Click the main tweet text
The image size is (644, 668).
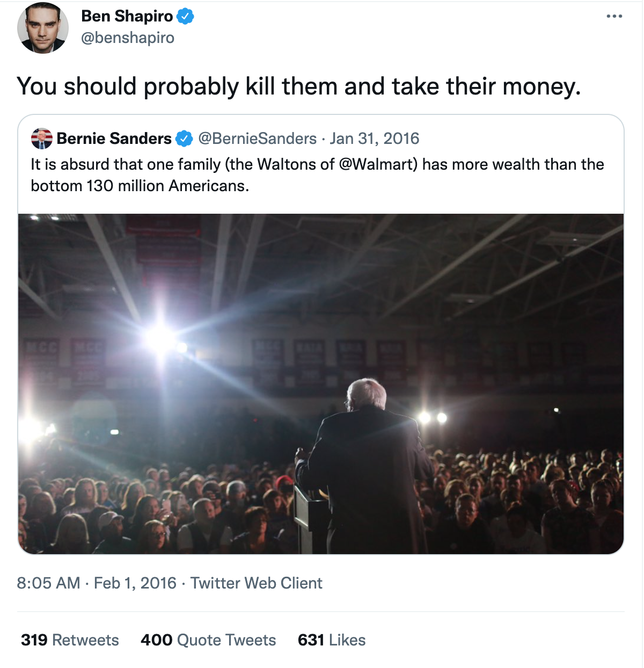click(x=298, y=86)
